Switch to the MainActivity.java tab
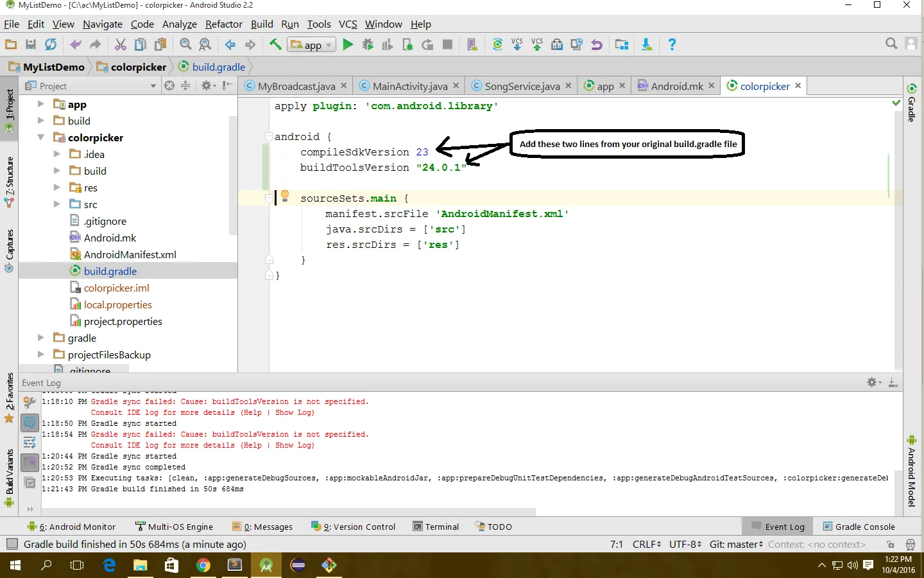The width and height of the screenshot is (924, 578). point(409,86)
